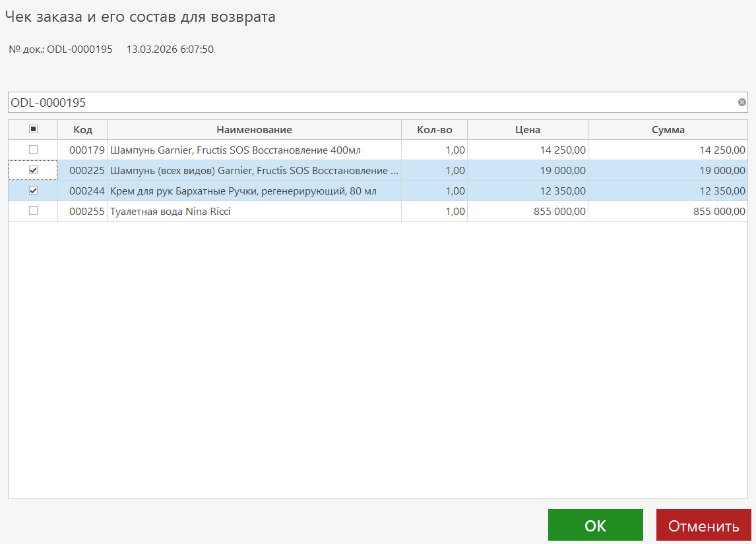Check the box for Nina Ricci item

[x=33, y=211]
